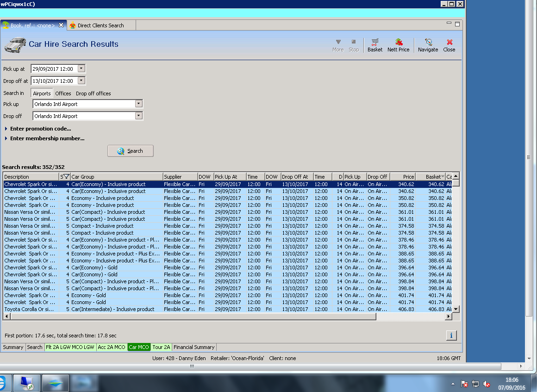Expand Enter membership number section

[47, 138]
